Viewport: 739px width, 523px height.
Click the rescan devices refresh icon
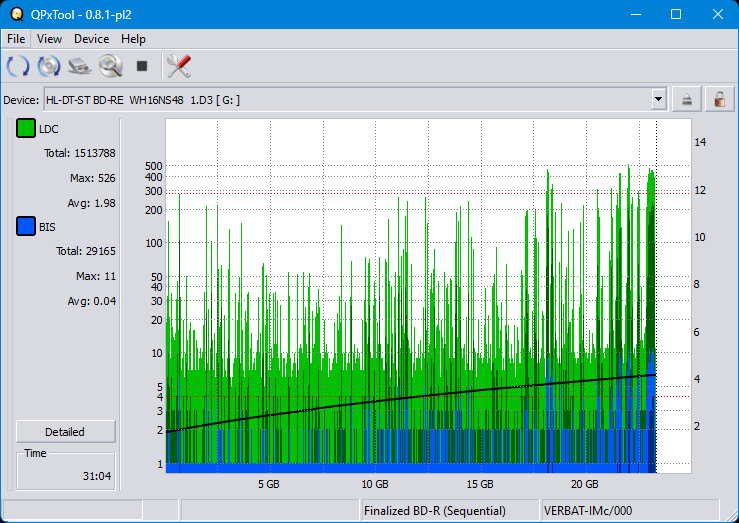pos(18,67)
